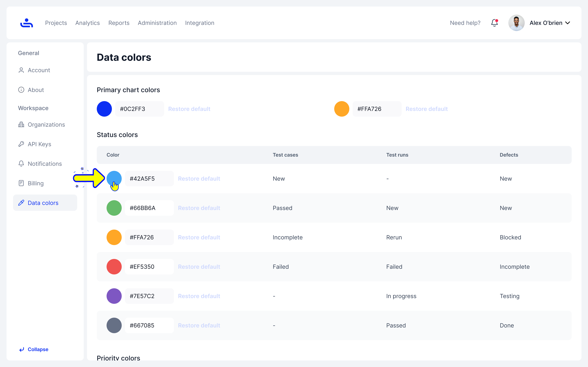Restore default for the primary #FFA726 color
Screen dimensions: 588x367
click(x=427, y=109)
